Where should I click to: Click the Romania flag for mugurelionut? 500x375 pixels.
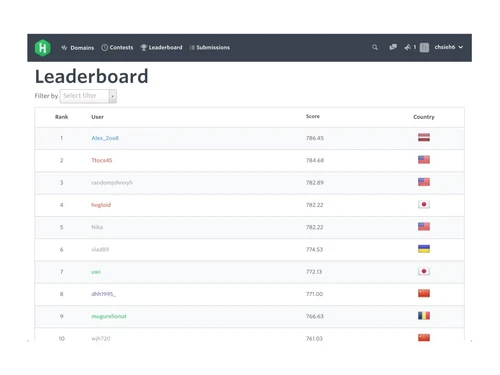coord(424,316)
